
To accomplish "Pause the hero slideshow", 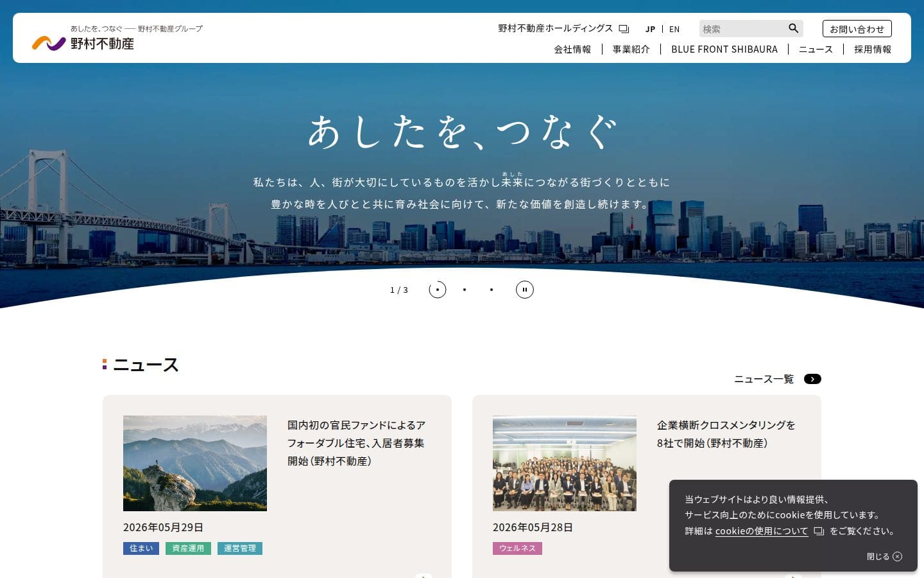I will coord(524,290).
